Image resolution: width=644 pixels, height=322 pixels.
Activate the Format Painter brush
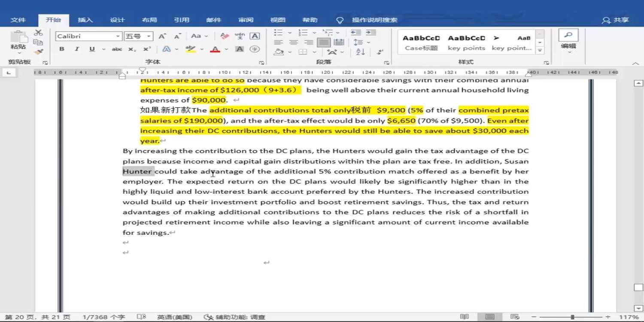(38, 52)
